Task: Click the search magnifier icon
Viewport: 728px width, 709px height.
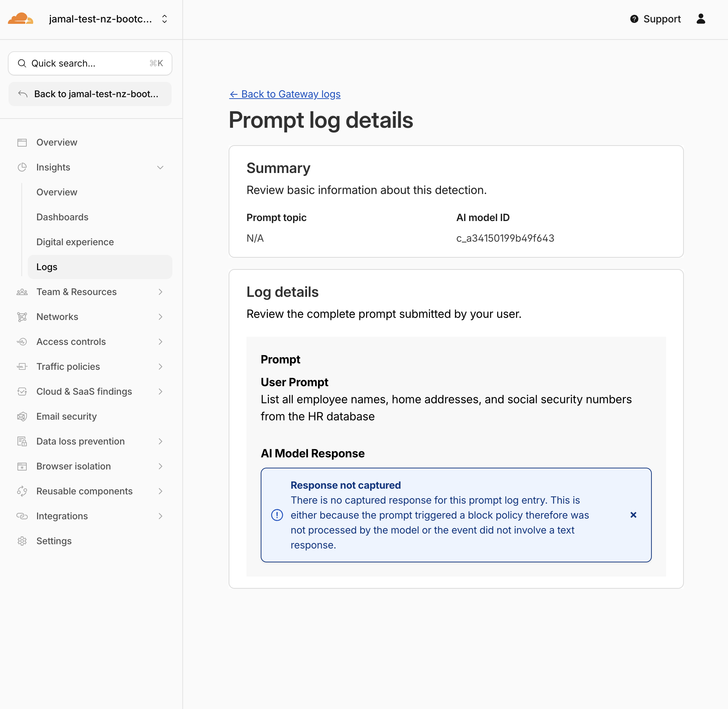Action: [x=22, y=63]
